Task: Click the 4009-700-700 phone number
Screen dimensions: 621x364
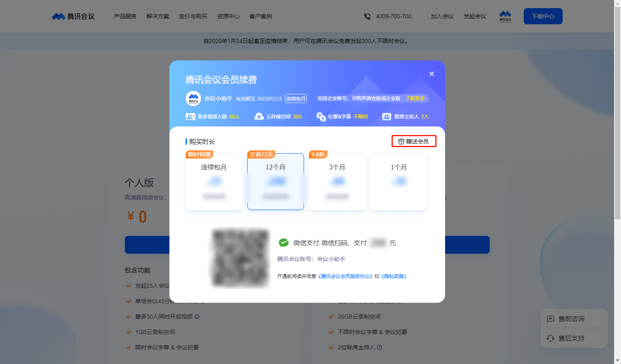Action: coord(394,16)
